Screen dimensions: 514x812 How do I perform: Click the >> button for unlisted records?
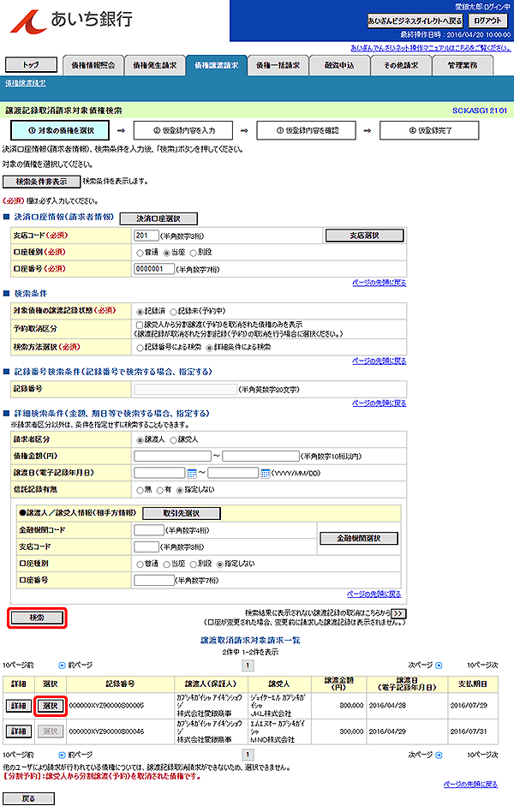click(x=398, y=613)
